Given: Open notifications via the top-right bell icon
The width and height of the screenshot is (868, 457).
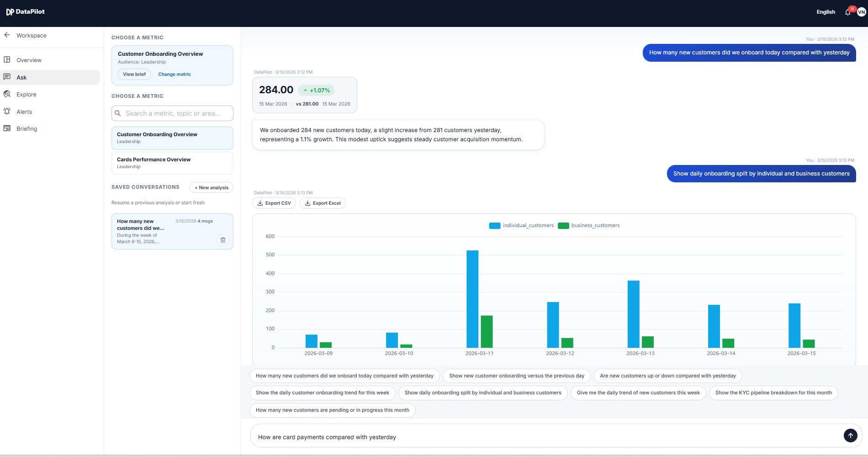Looking at the screenshot, I should 847,11.
